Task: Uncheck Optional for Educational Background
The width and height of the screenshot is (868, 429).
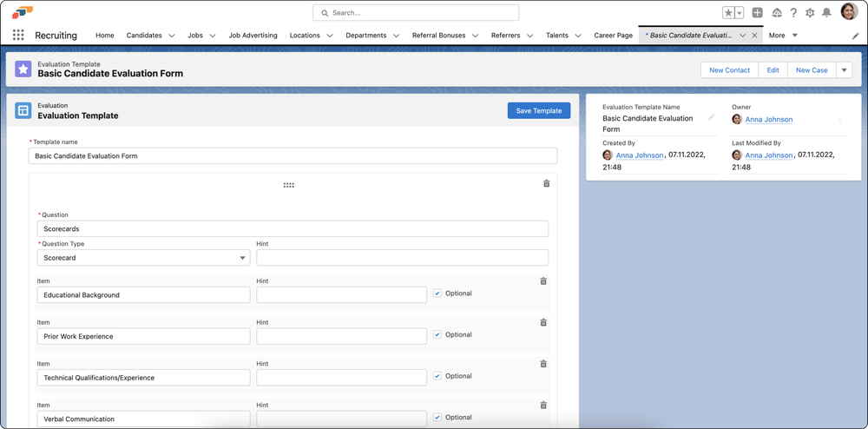Action: click(x=437, y=294)
